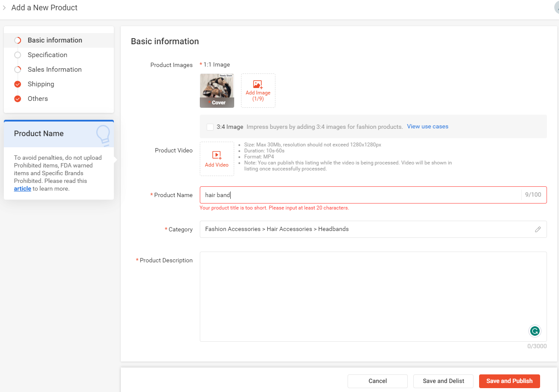Expand breadcrumb chevron beside Add a New Product
The height and width of the screenshot is (392, 559).
4,8
